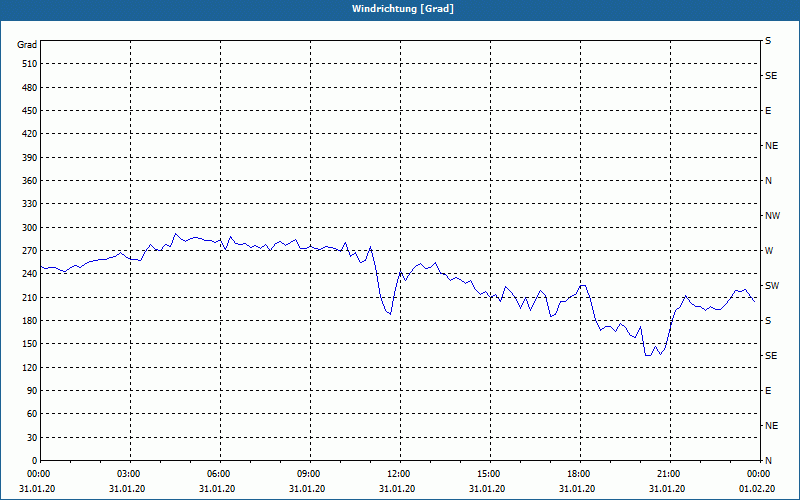Select the 300 degree axis label
The height and width of the screenshot is (500, 800).
pos(30,227)
